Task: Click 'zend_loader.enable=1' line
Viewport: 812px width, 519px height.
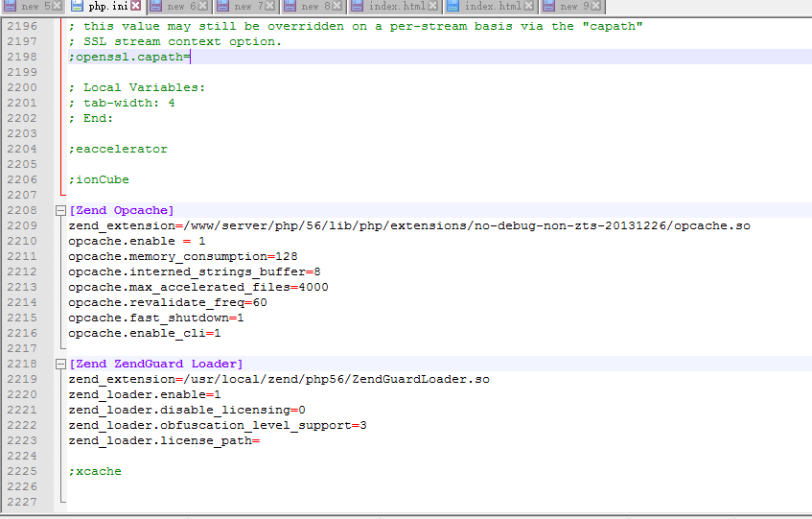Action: pyautogui.click(x=145, y=394)
